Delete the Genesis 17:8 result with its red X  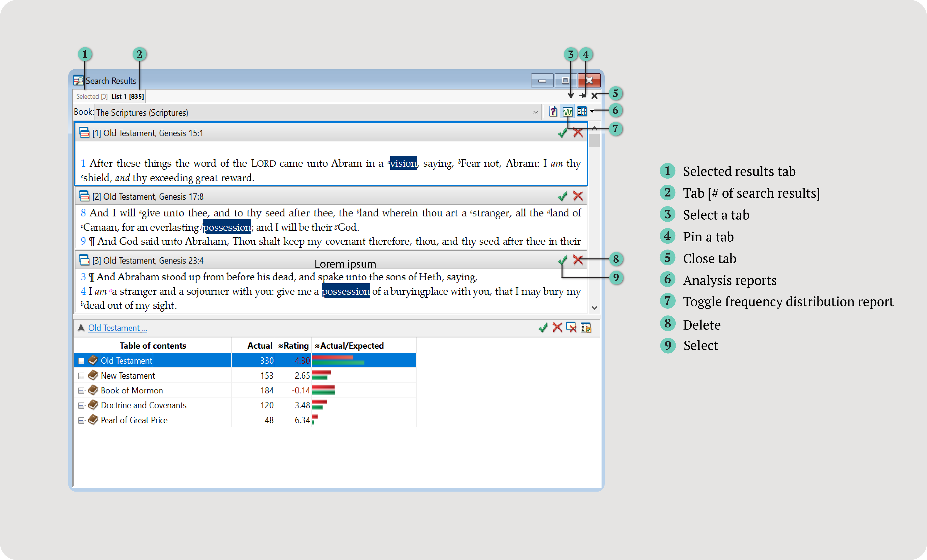coord(578,196)
